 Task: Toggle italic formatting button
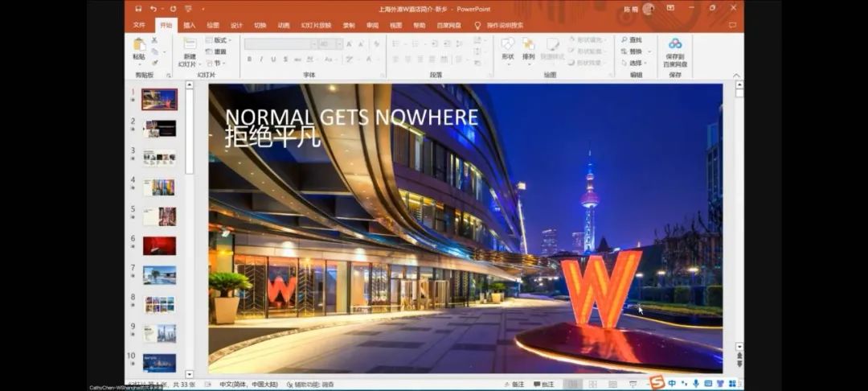261,59
